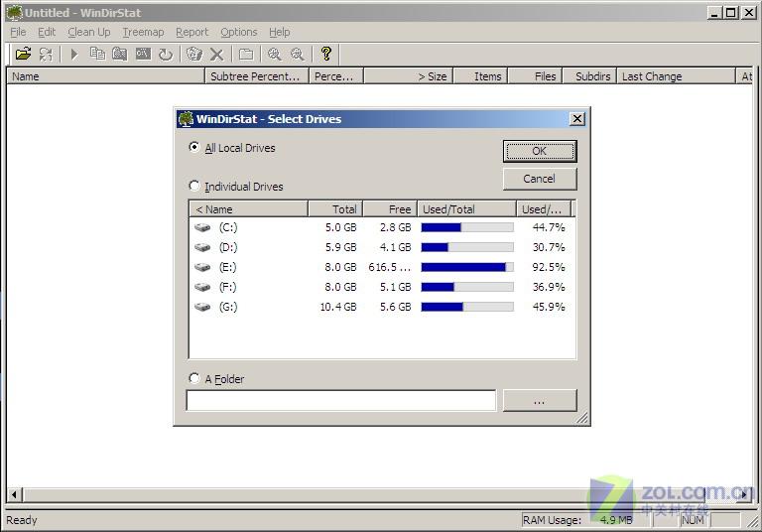762x532 pixels.
Task: Click the "36.9%" used value for F:
Action: pyautogui.click(x=549, y=288)
